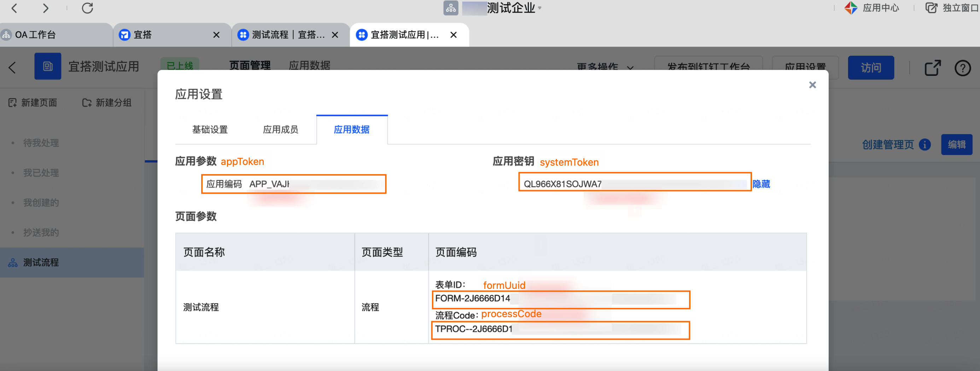This screenshot has width=980, height=371.
Task: Open 独立窗口 standalone window
Action: (951, 8)
